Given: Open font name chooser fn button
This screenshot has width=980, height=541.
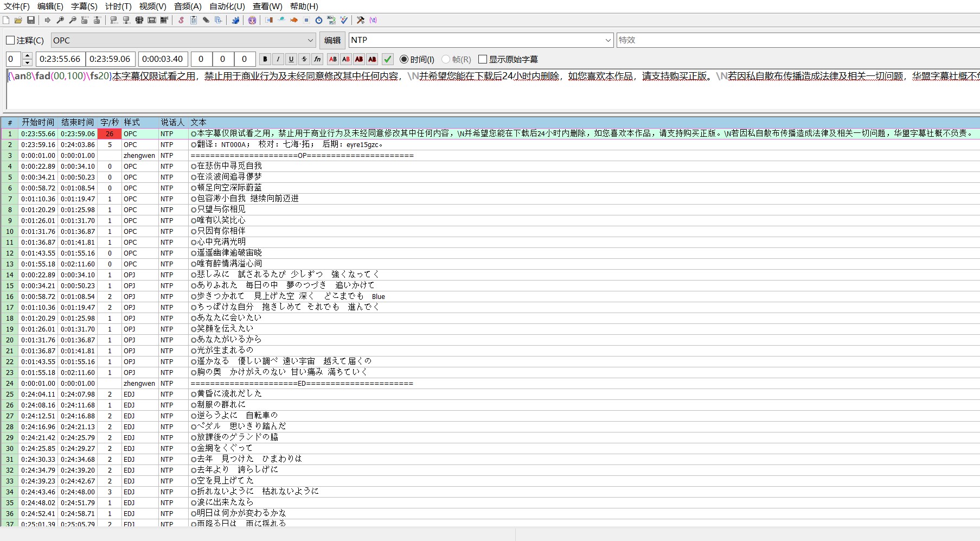Looking at the screenshot, I should (317, 59).
